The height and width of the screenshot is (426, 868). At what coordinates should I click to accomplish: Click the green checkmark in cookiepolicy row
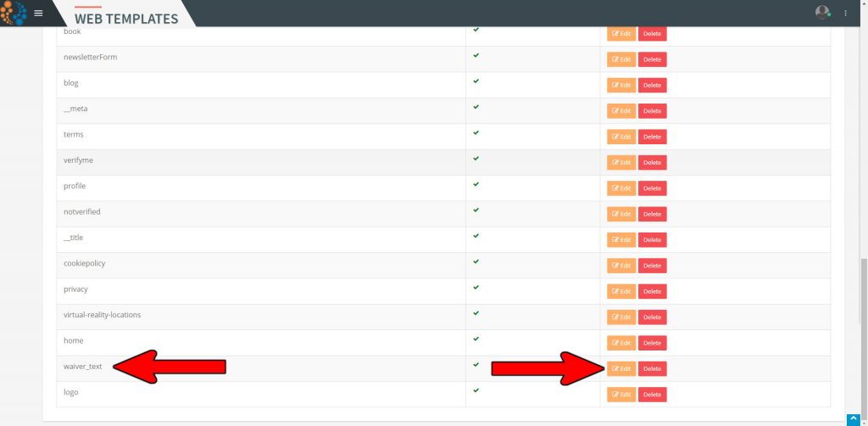point(476,261)
